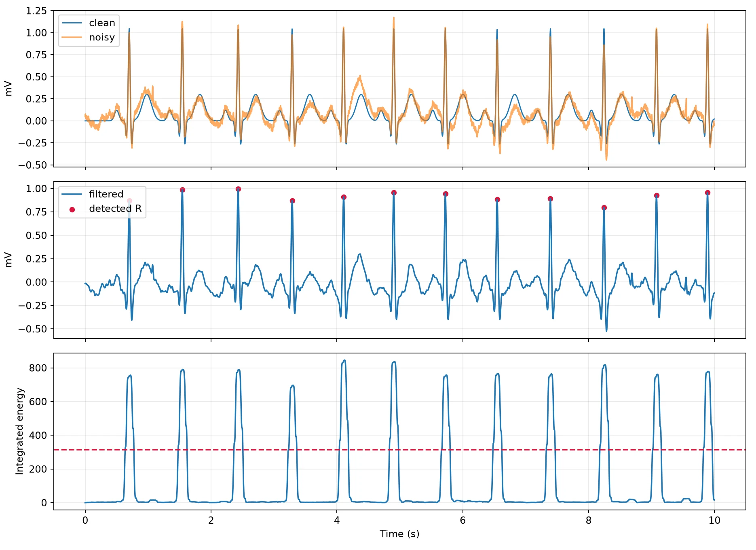This screenshot has width=756, height=550.
Task: Click the '1.25' y-tick label of the top plot
Action: coord(36,11)
